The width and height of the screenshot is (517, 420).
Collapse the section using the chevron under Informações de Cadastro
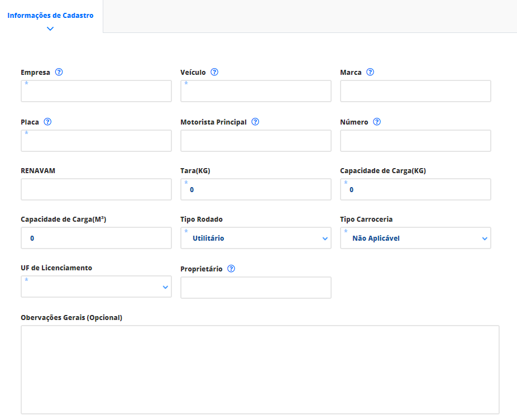50,28
